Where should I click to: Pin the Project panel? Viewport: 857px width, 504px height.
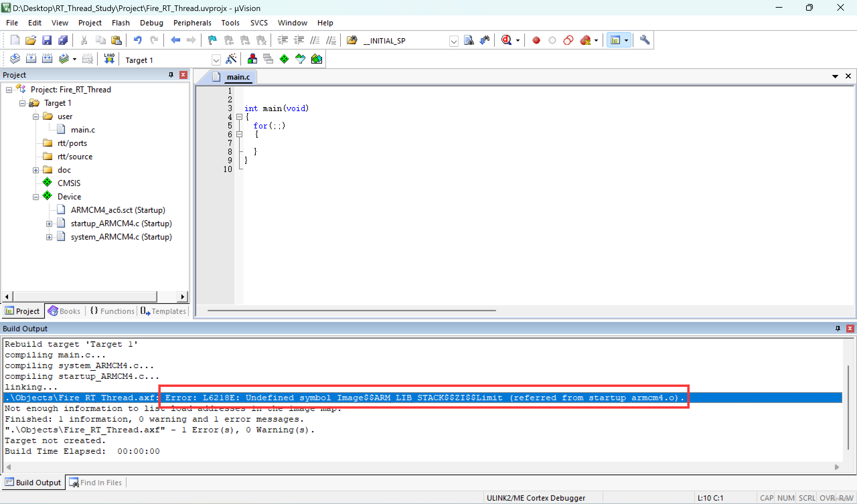tap(171, 75)
